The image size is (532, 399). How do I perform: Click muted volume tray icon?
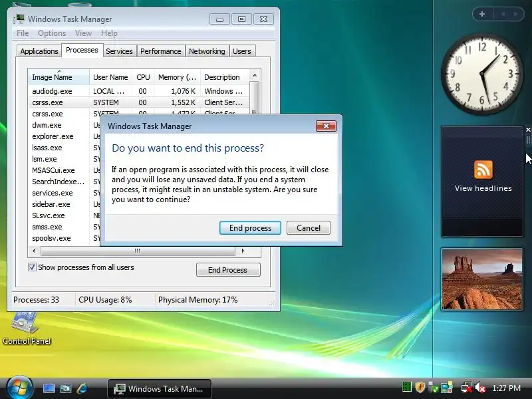480,388
